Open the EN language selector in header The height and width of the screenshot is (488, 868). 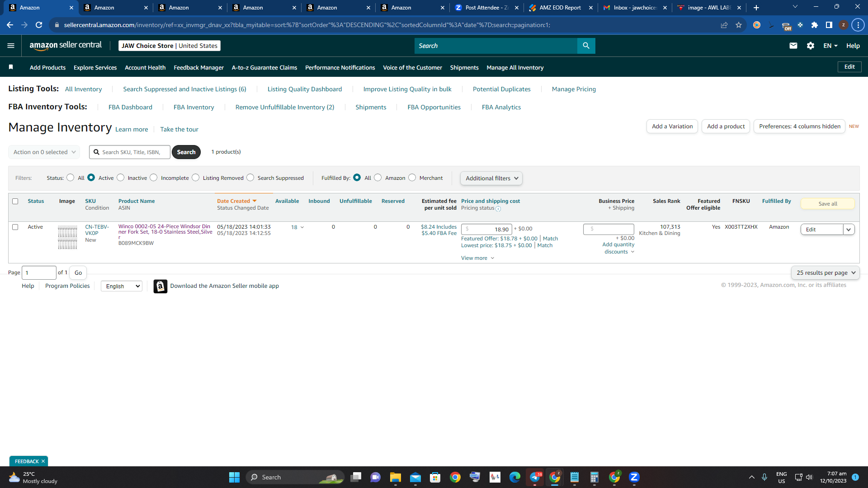830,46
